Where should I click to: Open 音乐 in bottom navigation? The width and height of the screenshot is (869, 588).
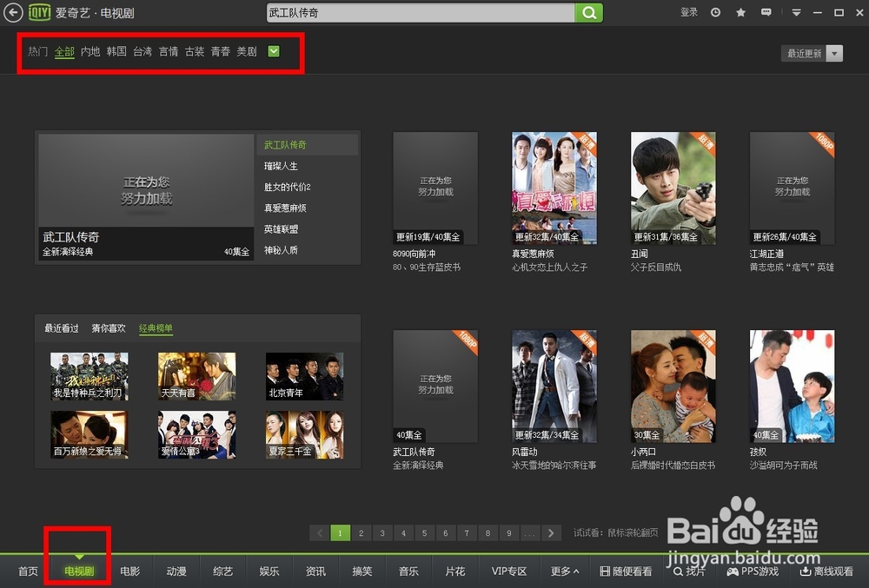(408, 571)
